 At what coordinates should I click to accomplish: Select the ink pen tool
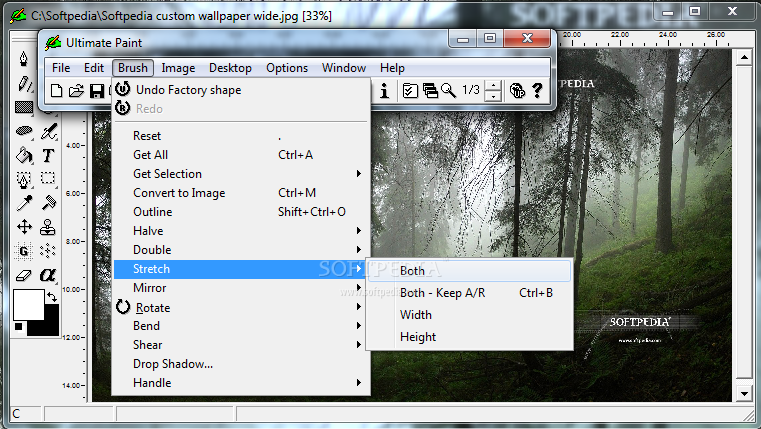24,59
